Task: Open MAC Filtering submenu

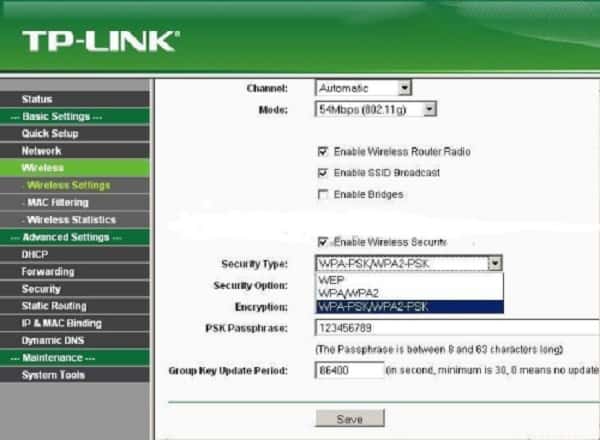Action: (x=75, y=202)
